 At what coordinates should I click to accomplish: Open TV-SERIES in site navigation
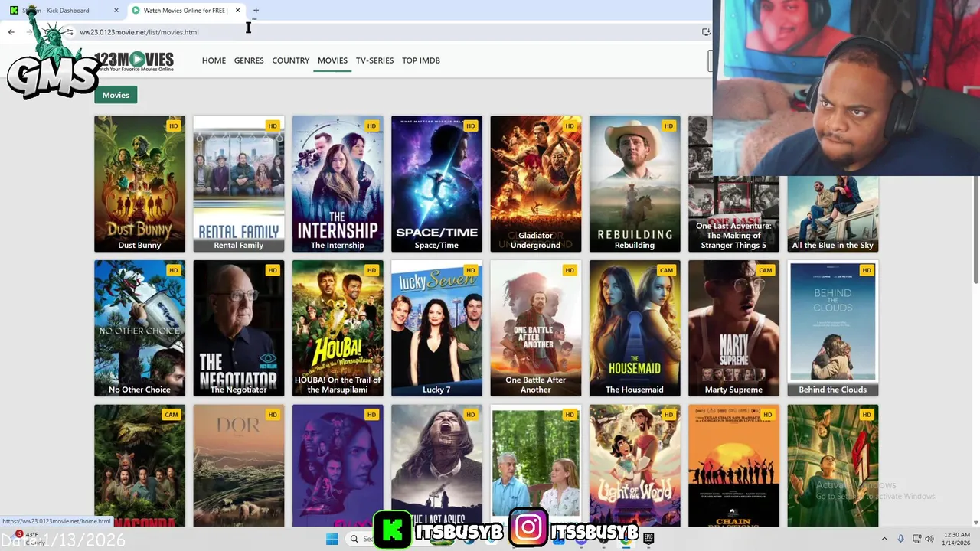374,60
